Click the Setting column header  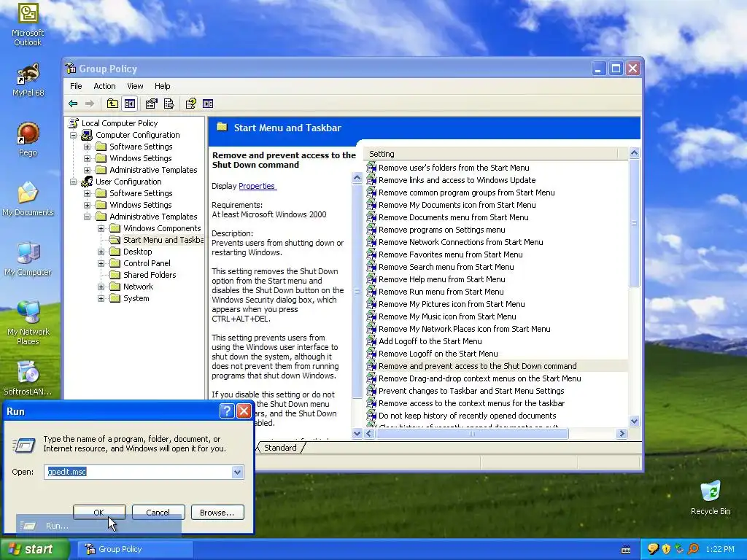tap(491, 154)
